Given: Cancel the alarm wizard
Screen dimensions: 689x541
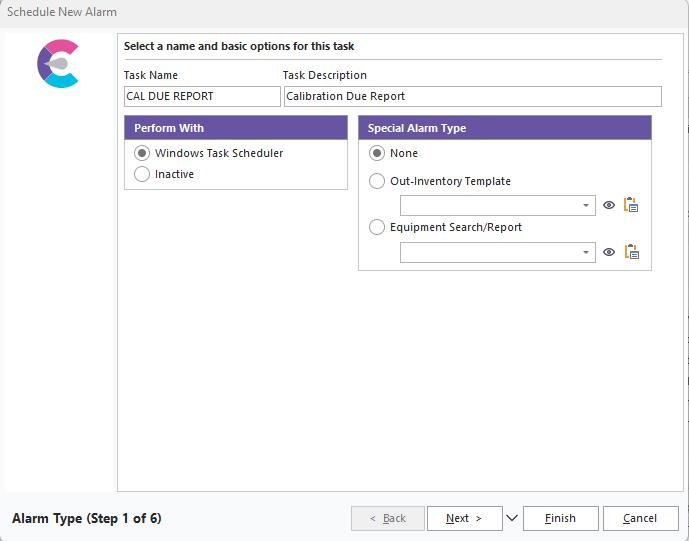Looking at the screenshot, I should point(640,518).
